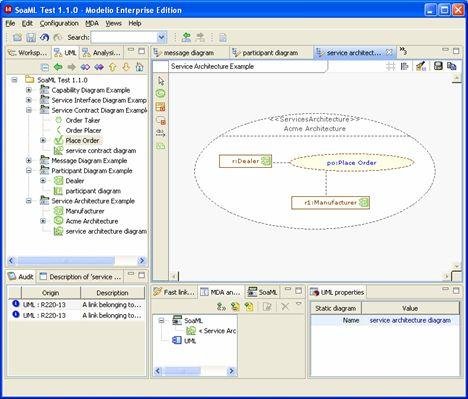Click the blue Undo arrow icon

(45, 38)
